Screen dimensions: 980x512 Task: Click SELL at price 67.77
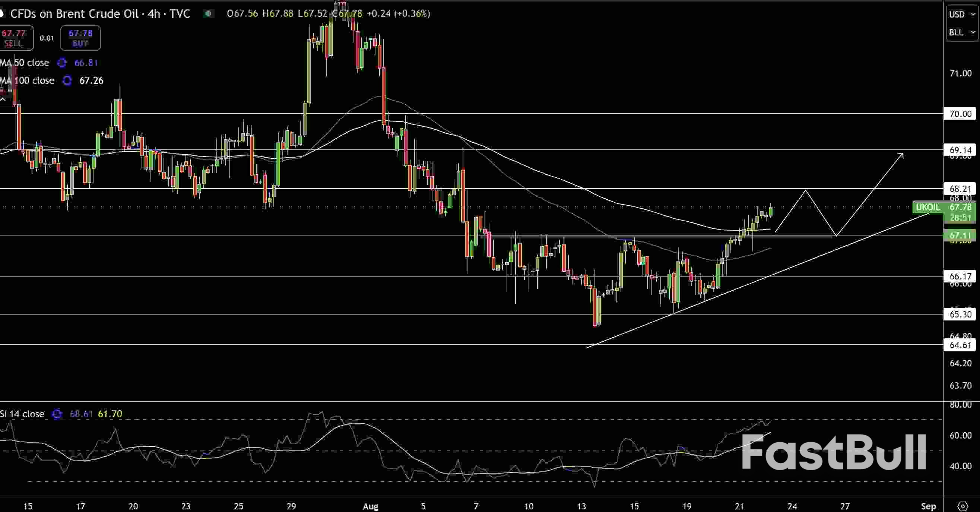click(16, 38)
